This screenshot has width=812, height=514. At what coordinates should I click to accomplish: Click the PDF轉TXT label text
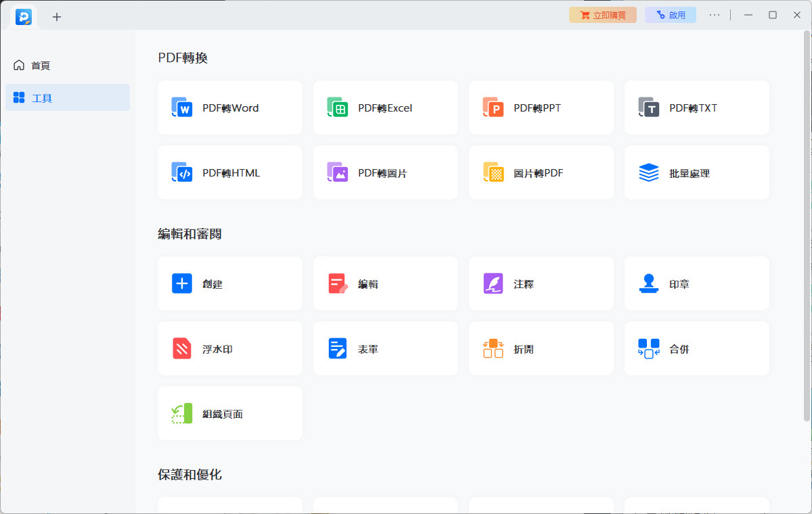point(694,108)
